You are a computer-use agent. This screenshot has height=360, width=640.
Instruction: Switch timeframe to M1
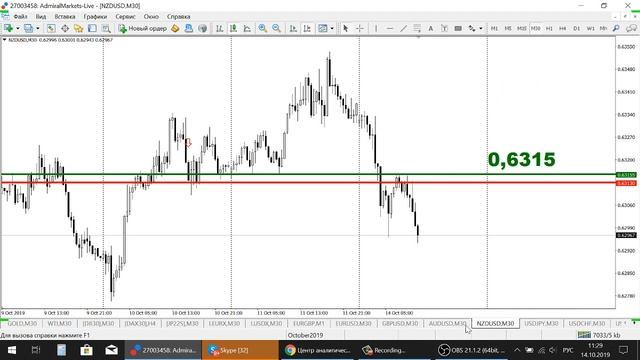tap(494, 28)
